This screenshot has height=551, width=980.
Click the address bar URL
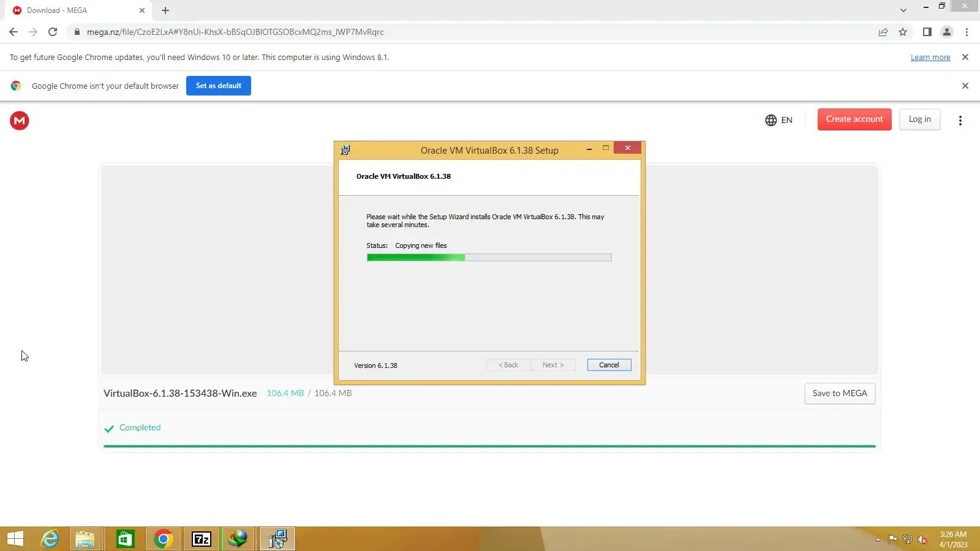235,32
